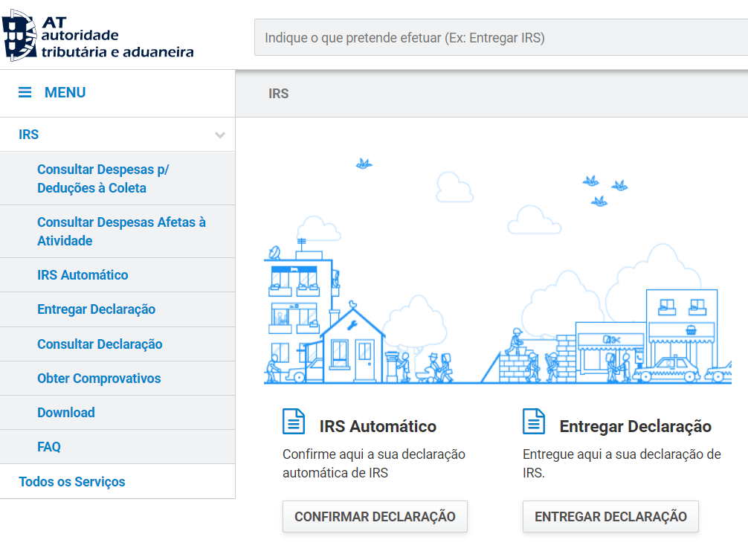
Task: Select IRS Automático in the sidebar
Action: coord(83,275)
